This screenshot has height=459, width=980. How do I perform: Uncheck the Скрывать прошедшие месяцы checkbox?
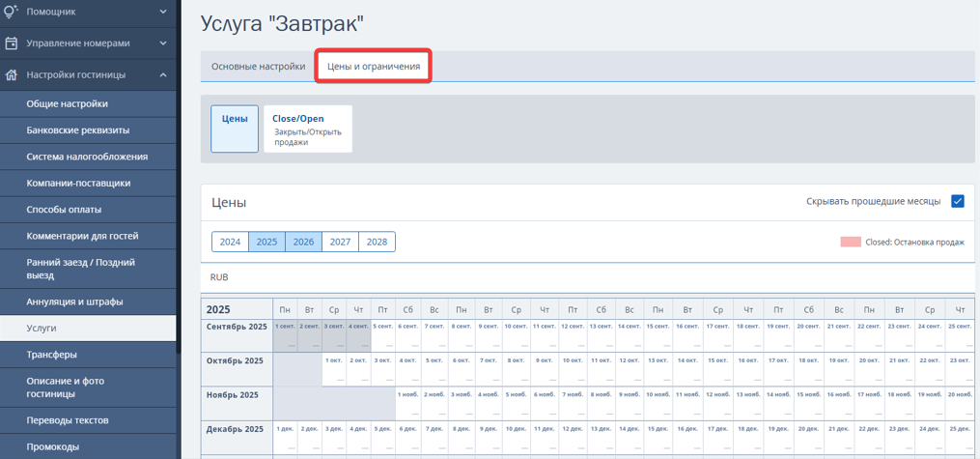click(957, 201)
